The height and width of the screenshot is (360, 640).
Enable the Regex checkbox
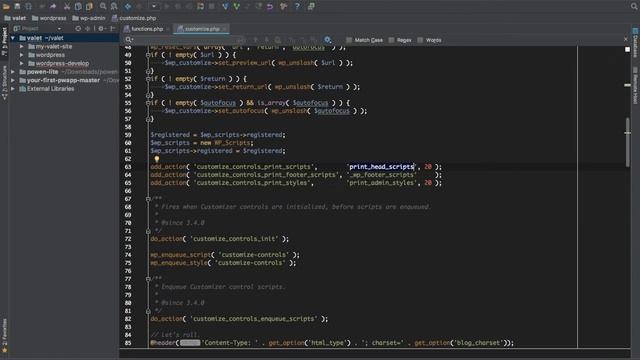[x=391, y=40]
